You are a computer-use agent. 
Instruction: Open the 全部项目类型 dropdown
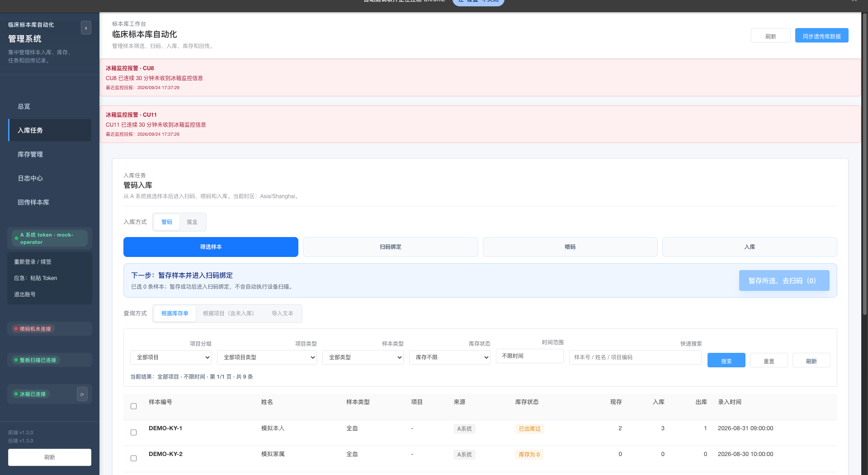pyautogui.click(x=267, y=357)
